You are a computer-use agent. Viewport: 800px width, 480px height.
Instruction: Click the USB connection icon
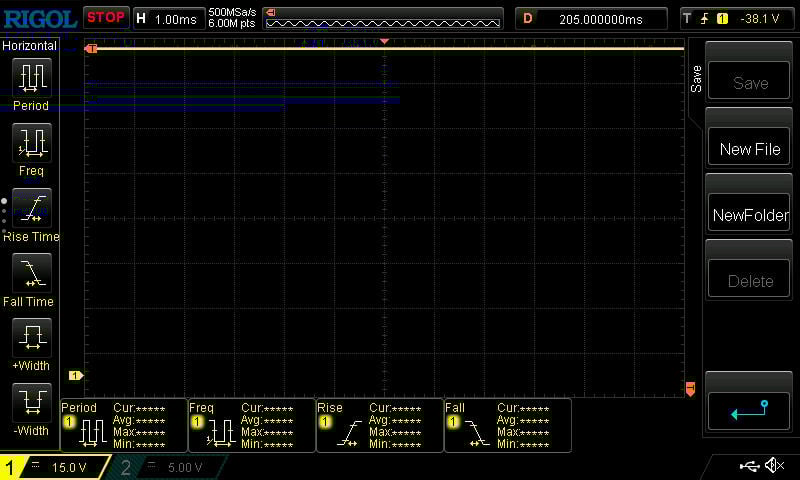coord(750,466)
